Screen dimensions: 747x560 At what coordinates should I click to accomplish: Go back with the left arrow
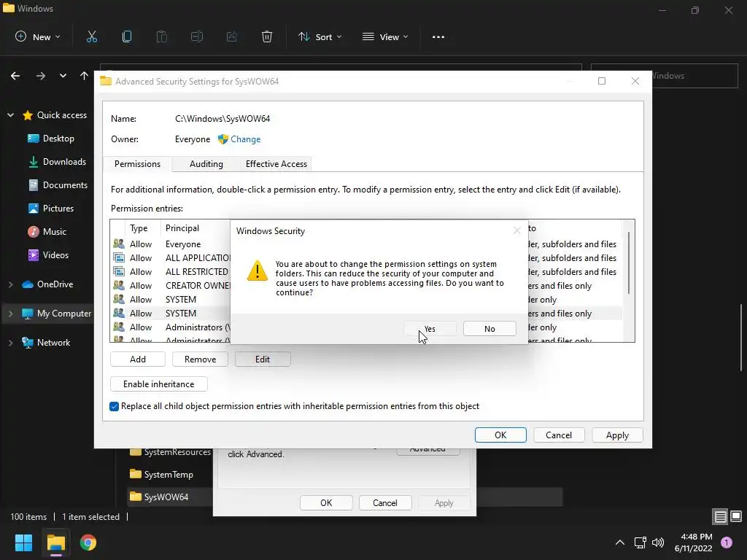pos(15,76)
